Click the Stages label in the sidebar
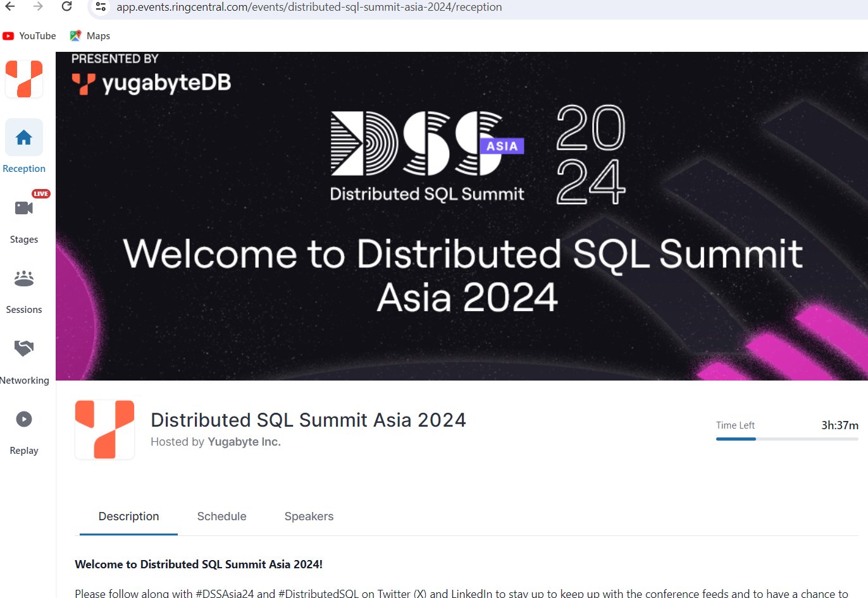The width and height of the screenshot is (868, 598). pyautogui.click(x=24, y=240)
